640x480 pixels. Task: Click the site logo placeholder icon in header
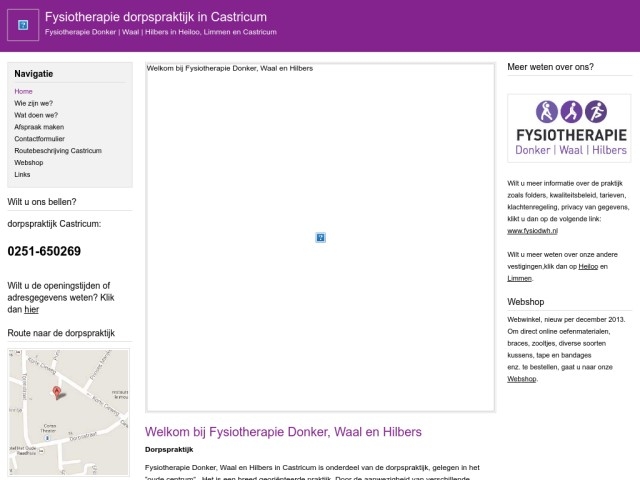click(23, 24)
